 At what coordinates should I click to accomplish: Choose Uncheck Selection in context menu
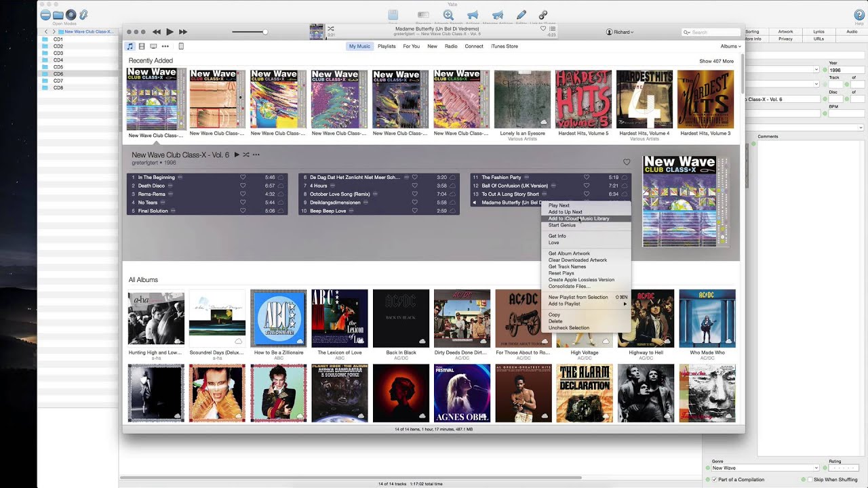pos(586,327)
